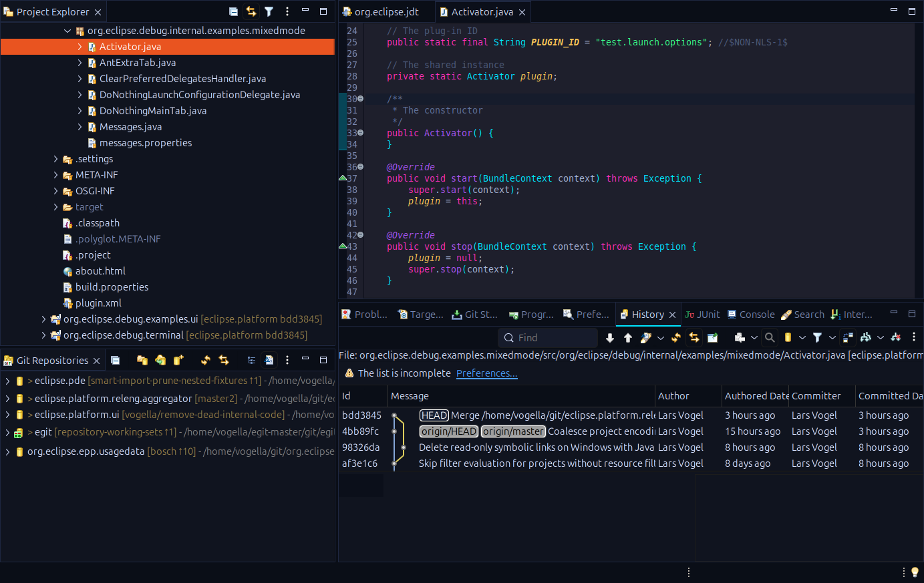Select DoNothingMainTab.java file
This screenshot has width=924, height=583.
click(x=153, y=111)
